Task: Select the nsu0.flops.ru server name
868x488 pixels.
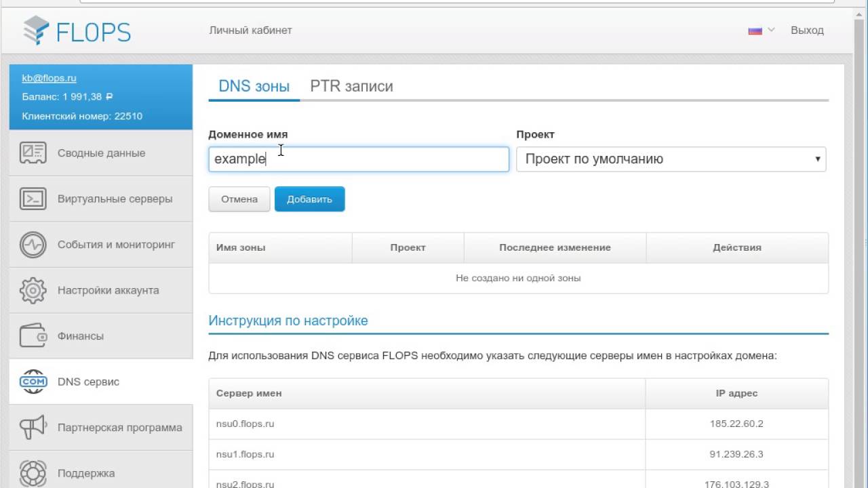Action: pyautogui.click(x=245, y=424)
